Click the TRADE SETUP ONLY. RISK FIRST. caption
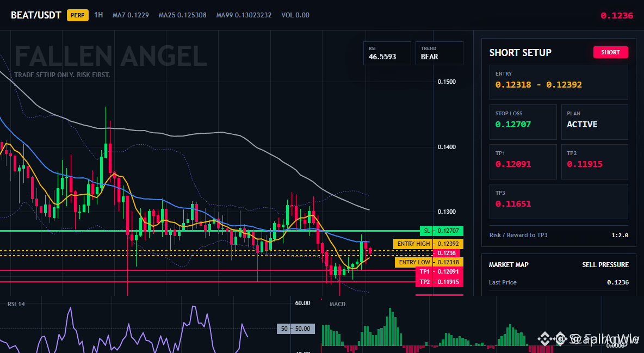This screenshot has width=644, height=353. click(62, 75)
